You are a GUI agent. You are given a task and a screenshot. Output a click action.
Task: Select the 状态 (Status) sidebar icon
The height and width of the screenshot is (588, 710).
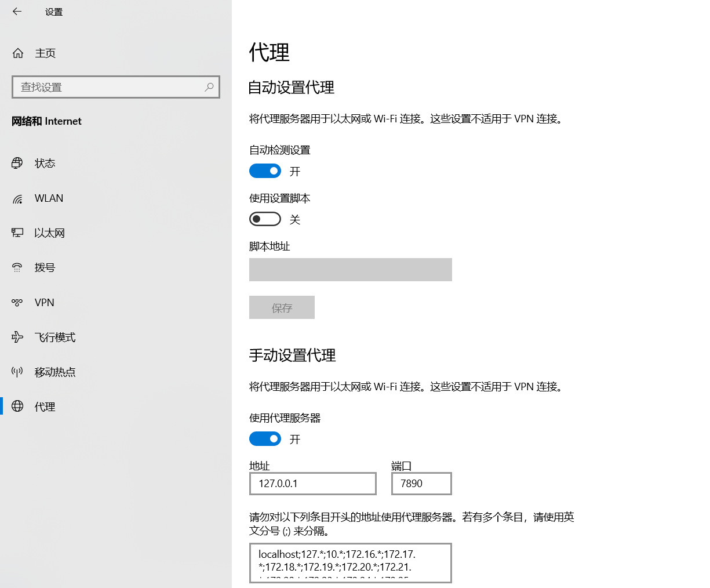(17, 163)
